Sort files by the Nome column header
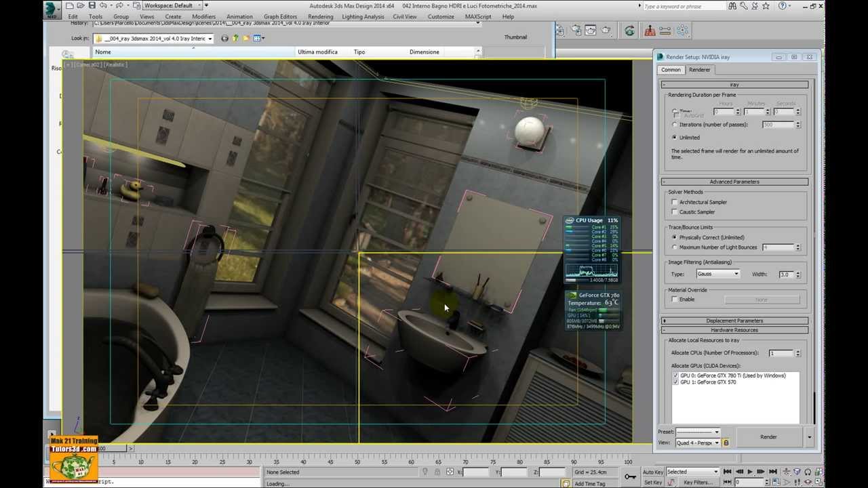The image size is (868, 488). pos(193,52)
